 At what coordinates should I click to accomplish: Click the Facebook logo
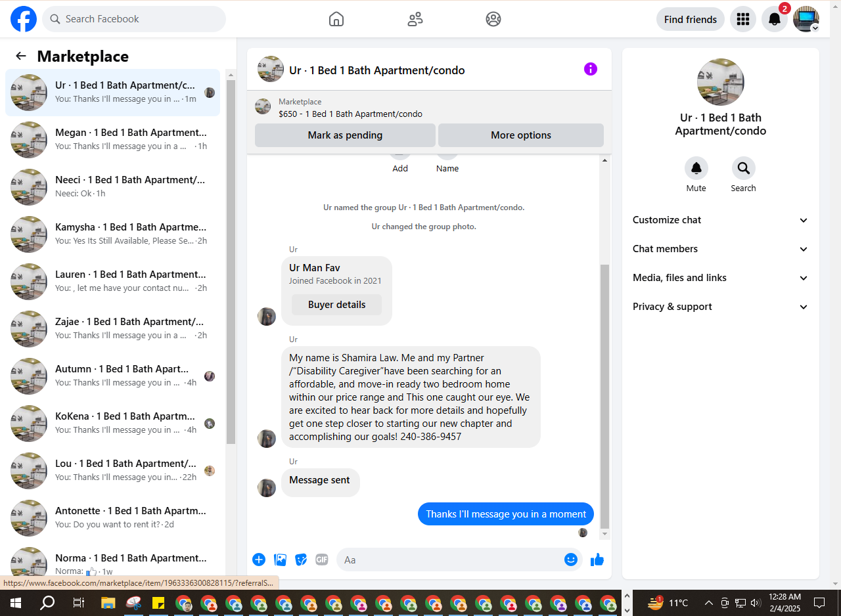tap(24, 19)
